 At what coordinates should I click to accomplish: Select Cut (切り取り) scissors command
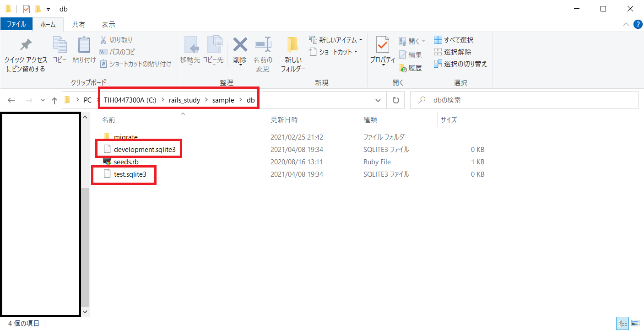coord(116,40)
